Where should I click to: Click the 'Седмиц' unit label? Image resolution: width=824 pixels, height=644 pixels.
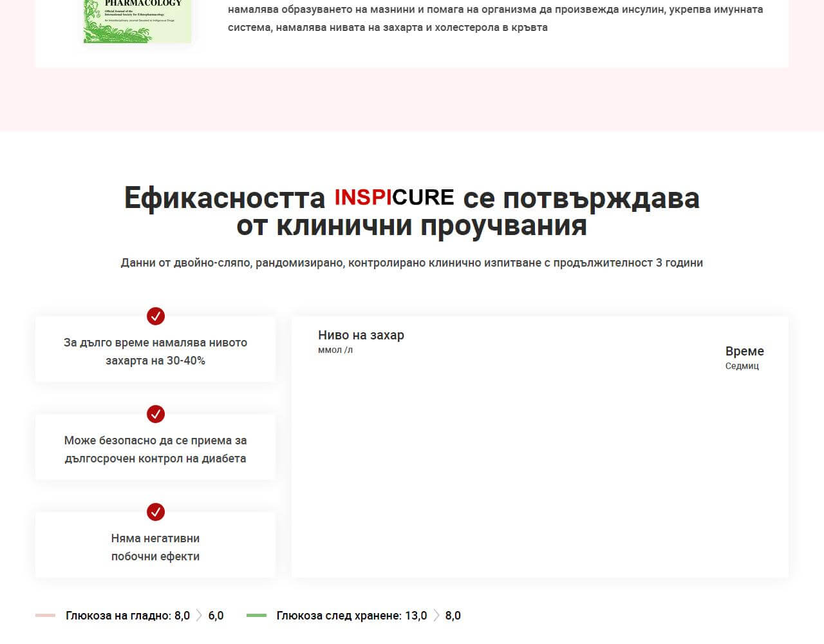[742, 366]
